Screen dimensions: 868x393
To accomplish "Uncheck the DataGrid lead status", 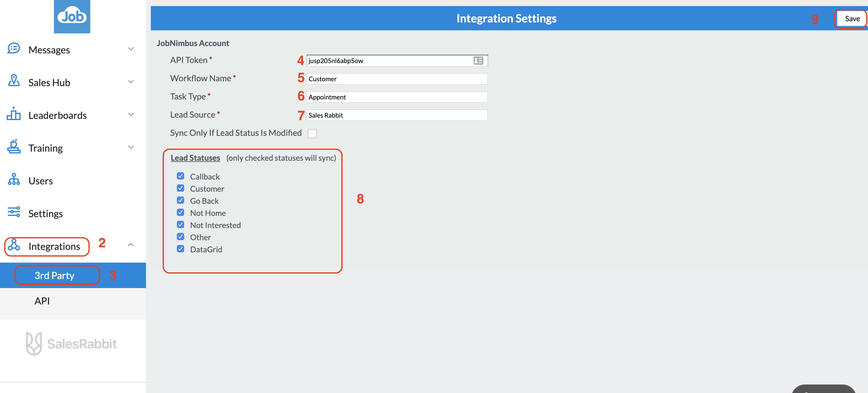I will [181, 249].
